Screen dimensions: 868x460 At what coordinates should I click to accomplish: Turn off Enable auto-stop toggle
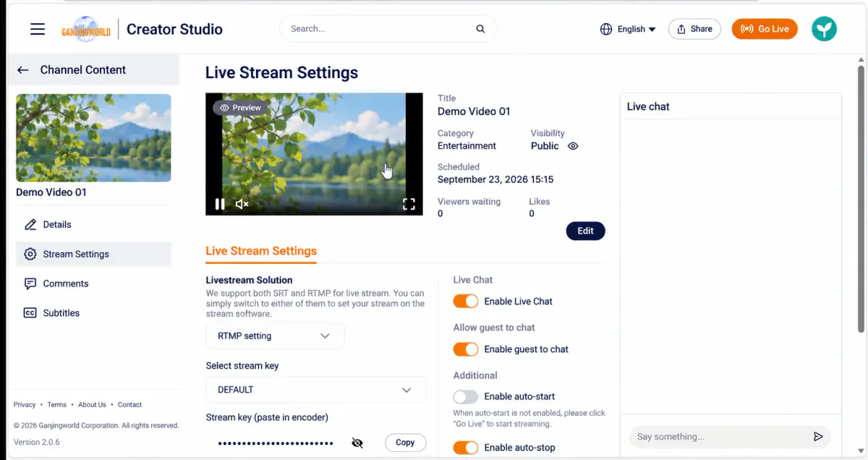[x=466, y=448]
